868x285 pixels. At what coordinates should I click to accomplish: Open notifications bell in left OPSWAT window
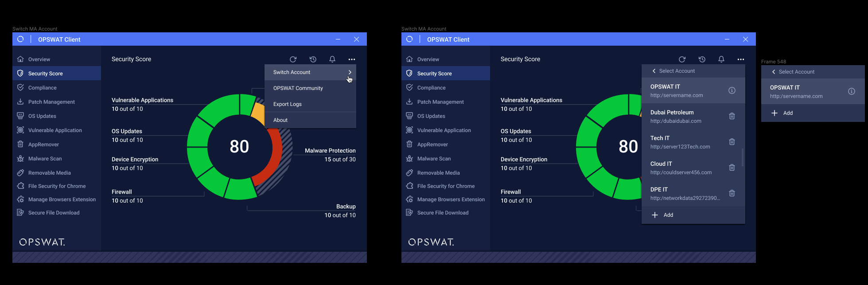coord(332,59)
